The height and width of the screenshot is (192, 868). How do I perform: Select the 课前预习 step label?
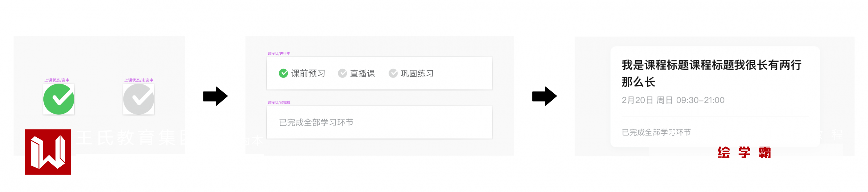[x=308, y=73]
